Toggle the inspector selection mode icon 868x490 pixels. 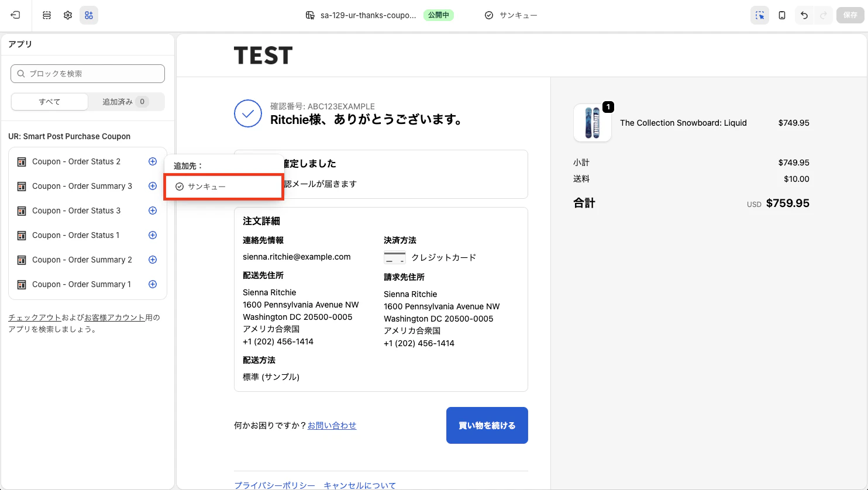(x=760, y=15)
